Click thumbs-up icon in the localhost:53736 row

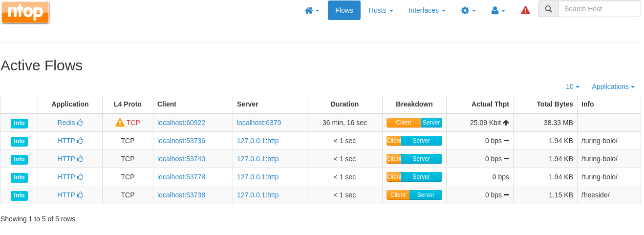80,141
